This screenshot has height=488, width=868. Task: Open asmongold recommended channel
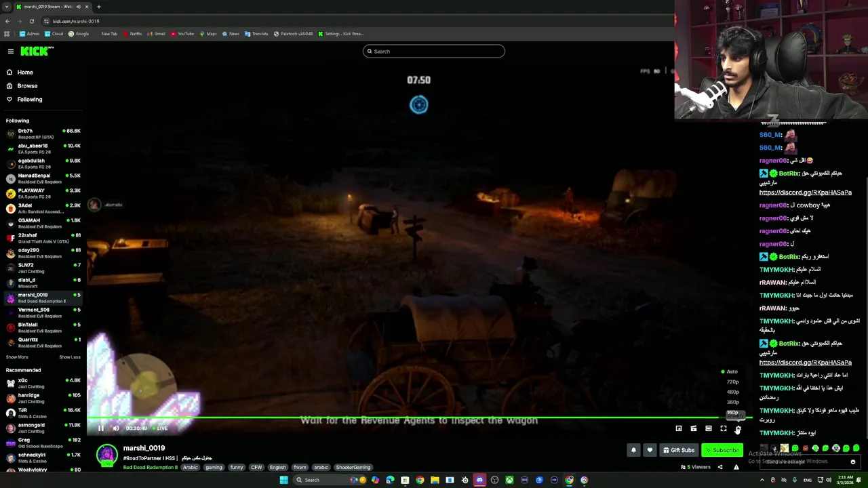pos(43,428)
